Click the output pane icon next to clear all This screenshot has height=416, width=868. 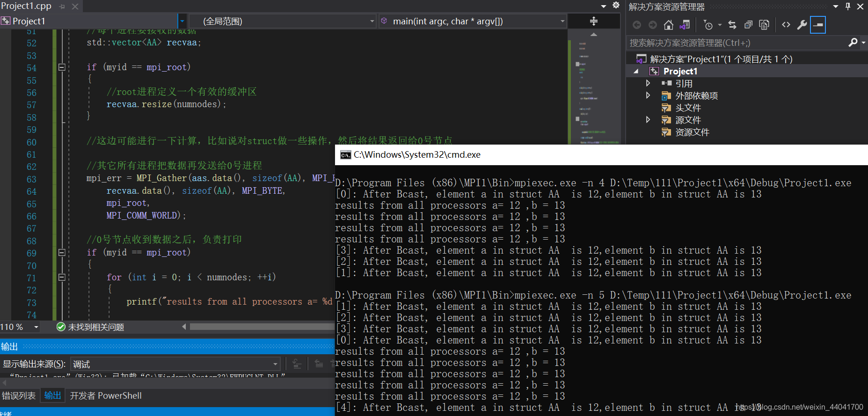coord(319,364)
